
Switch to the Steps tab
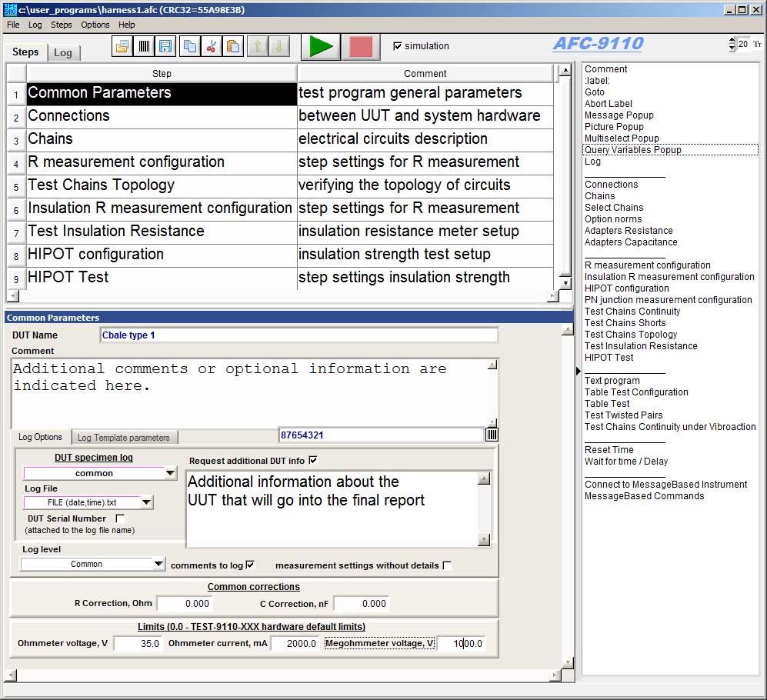[x=25, y=52]
